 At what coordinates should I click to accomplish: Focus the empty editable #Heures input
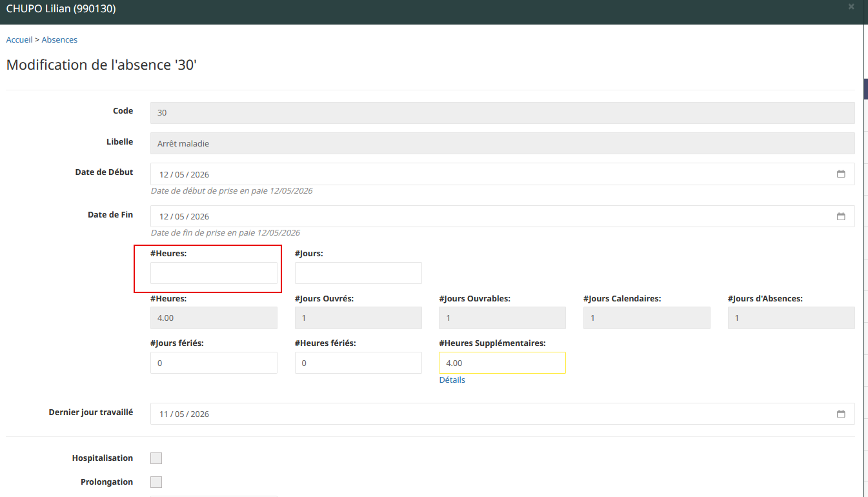214,273
